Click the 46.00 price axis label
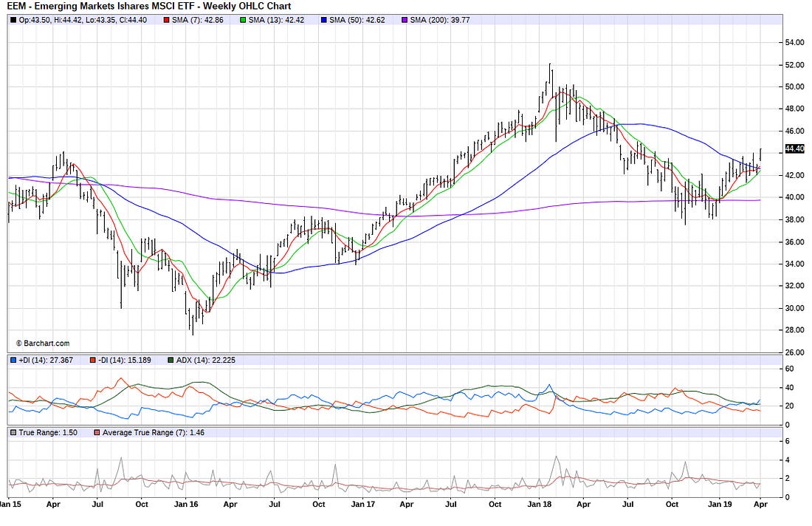 (x=795, y=131)
